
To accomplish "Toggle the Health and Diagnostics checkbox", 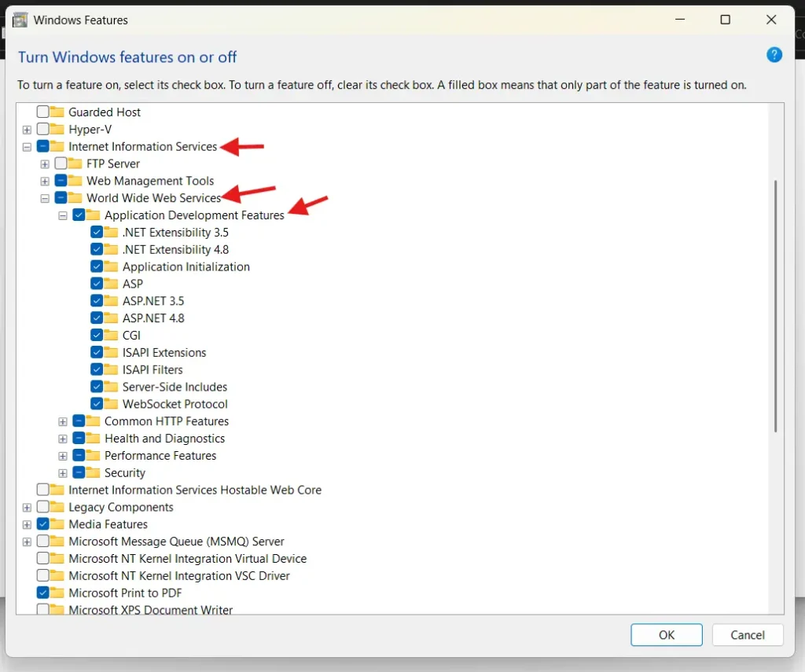I will pyautogui.click(x=79, y=438).
